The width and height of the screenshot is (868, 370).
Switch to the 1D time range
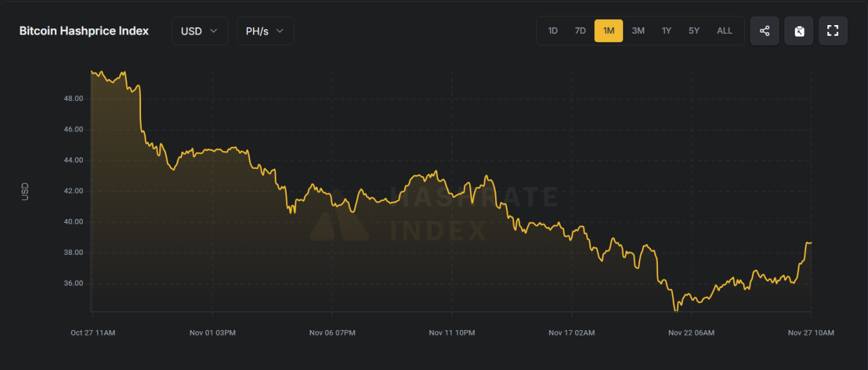[x=553, y=31]
